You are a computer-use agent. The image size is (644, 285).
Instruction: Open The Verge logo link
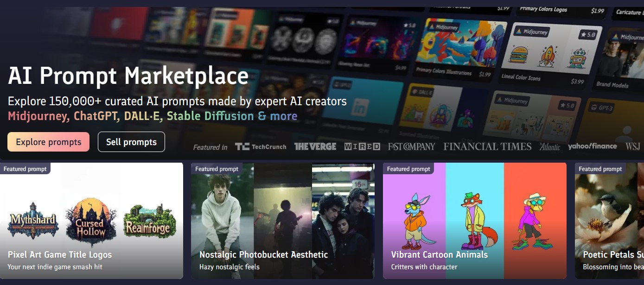[315, 146]
